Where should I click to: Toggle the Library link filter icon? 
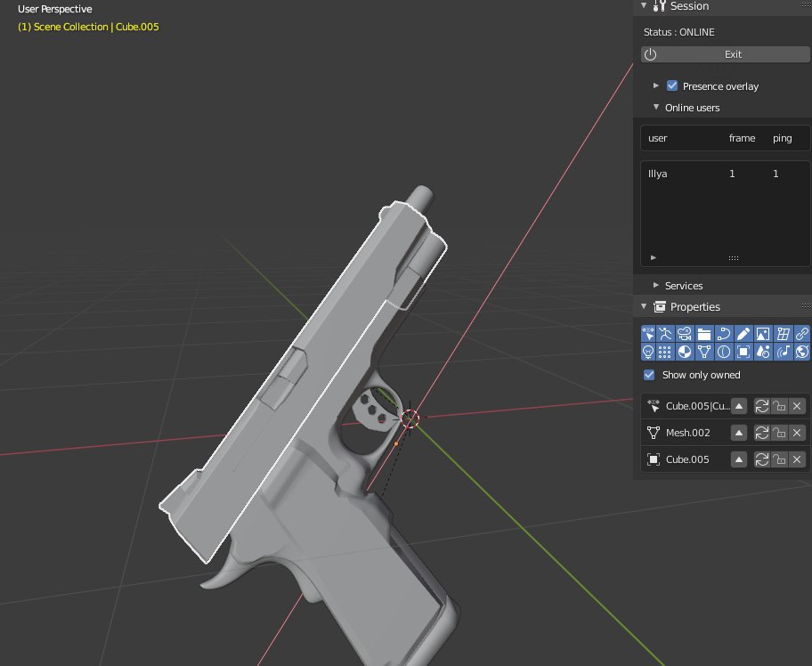[801, 334]
